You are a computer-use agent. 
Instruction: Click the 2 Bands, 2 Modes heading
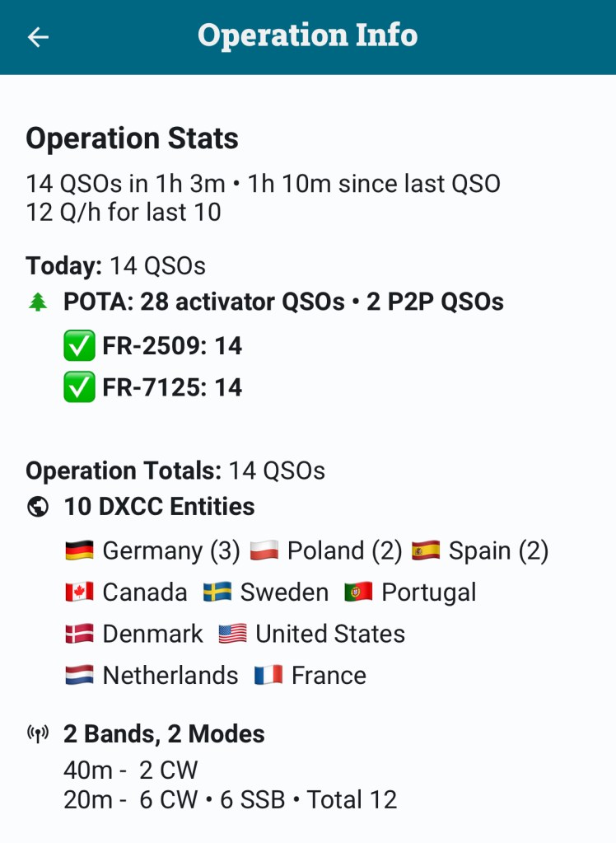coord(164,733)
